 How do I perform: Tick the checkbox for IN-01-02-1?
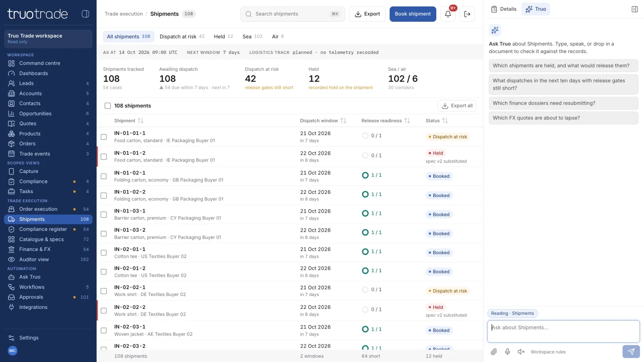tap(103, 176)
